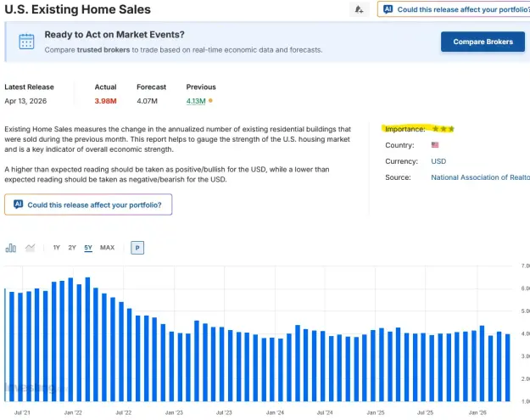Click the Jul '23 x-axis label
530x420 pixels.
(224, 412)
